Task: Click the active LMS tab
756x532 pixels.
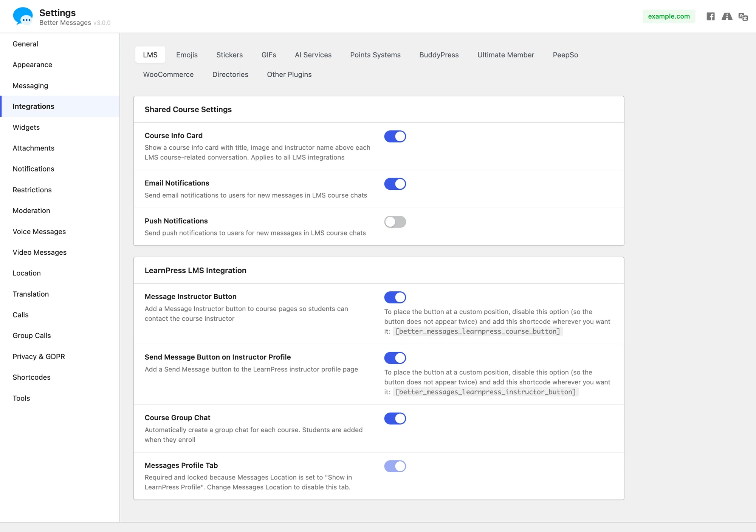Action: 150,55
